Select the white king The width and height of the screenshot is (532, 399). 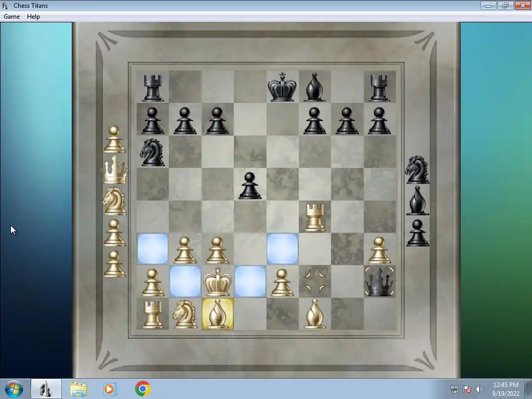pyautogui.click(x=218, y=281)
